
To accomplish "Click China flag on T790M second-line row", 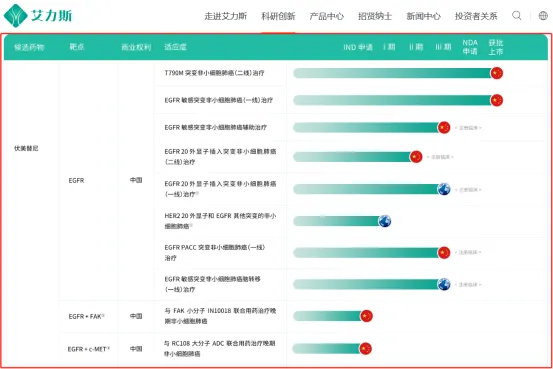I will [496, 73].
